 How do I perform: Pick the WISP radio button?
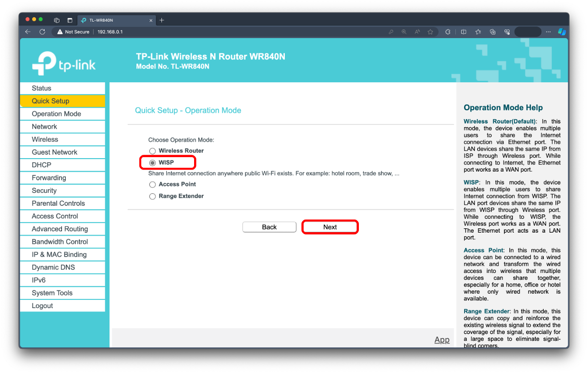pyautogui.click(x=153, y=163)
